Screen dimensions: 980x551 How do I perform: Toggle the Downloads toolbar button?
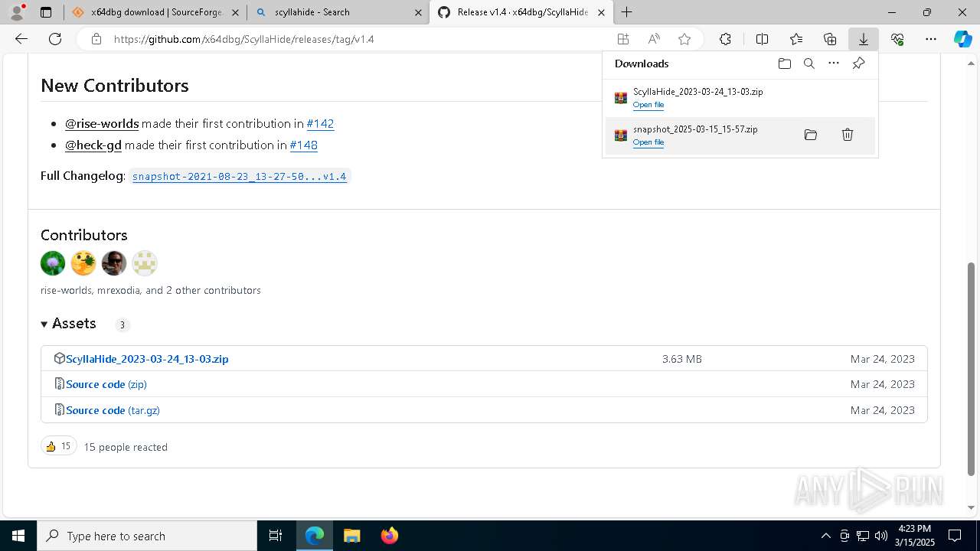(864, 39)
